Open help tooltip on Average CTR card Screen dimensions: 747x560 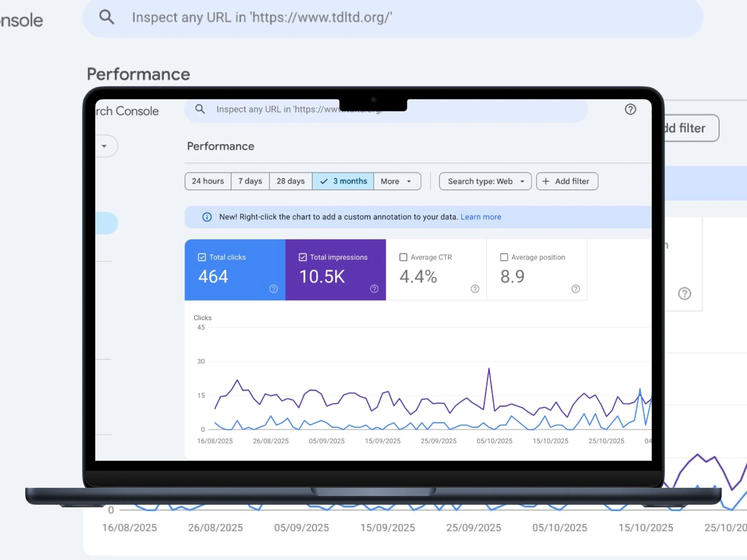click(475, 289)
